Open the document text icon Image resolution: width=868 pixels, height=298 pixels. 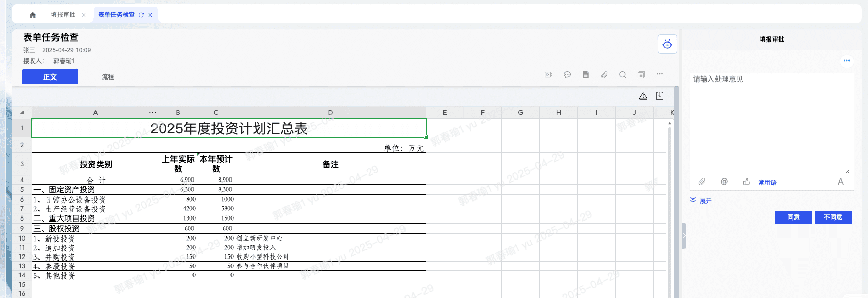586,75
